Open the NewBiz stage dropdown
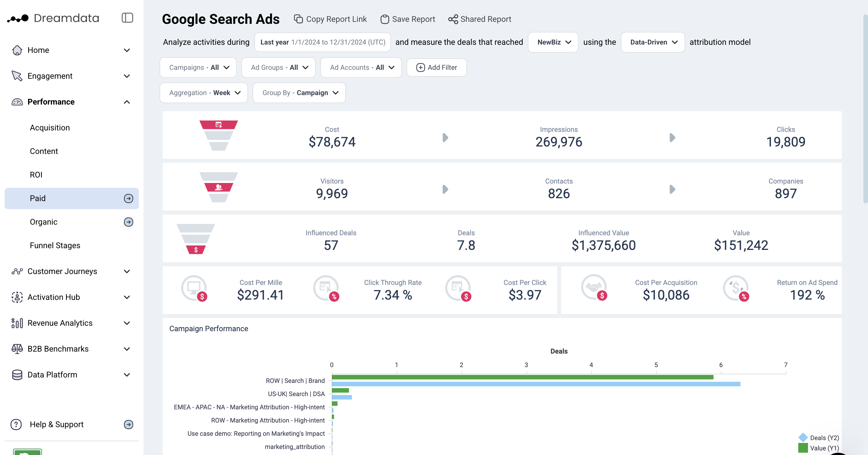The width and height of the screenshot is (868, 455). pyautogui.click(x=553, y=42)
